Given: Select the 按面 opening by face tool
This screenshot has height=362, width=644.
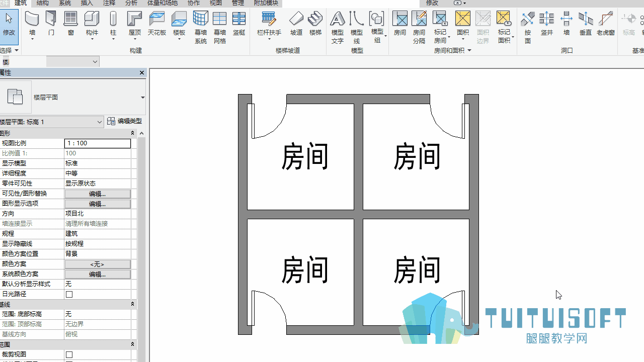Looking at the screenshot, I should coord(528,28).
